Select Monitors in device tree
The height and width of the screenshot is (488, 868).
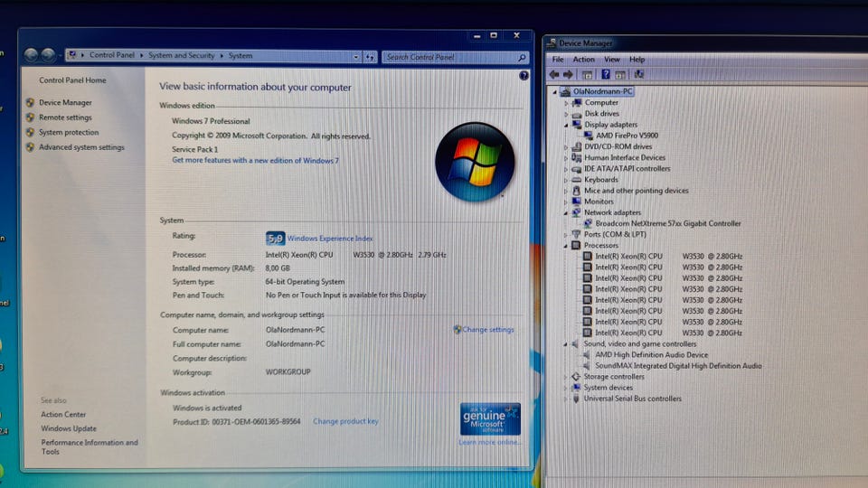coord(599,202)
